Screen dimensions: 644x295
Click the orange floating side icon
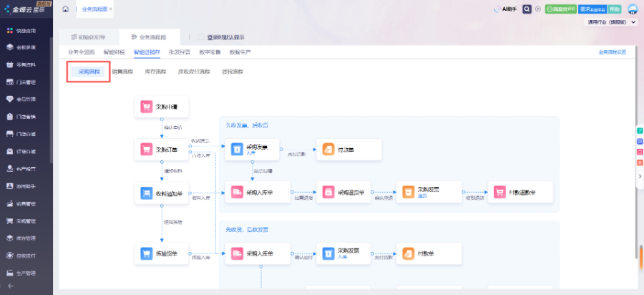click(640, 163)
